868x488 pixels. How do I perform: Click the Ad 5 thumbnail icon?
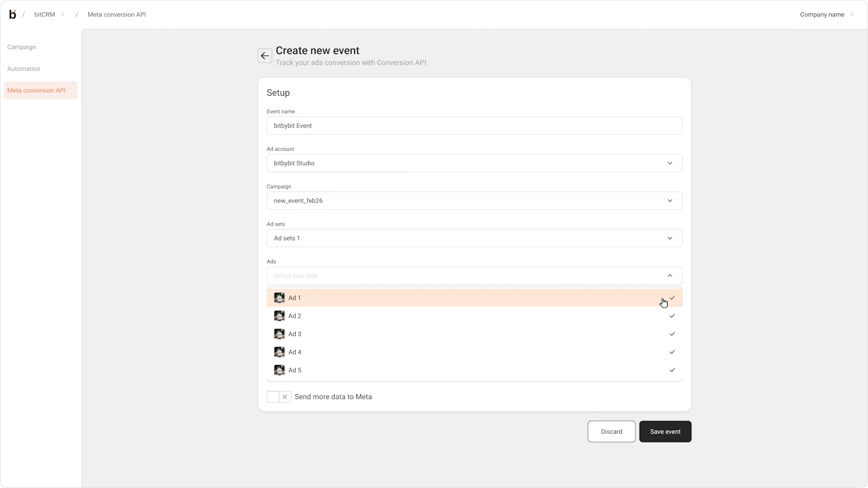click(x=279, y=370)
